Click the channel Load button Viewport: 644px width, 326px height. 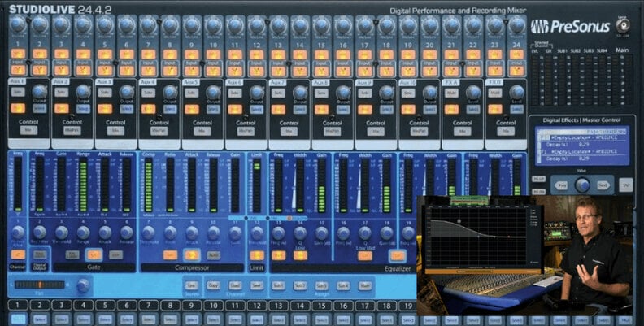point(235,285)
